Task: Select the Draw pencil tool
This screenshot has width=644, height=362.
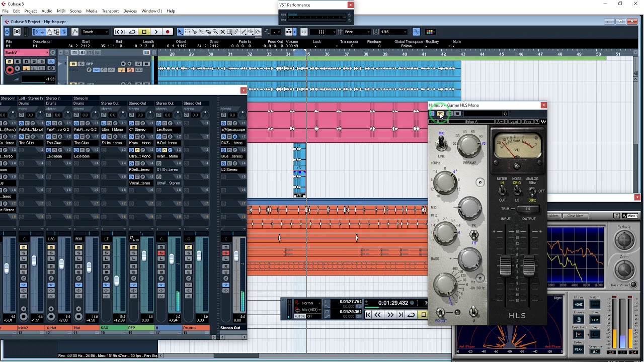Action: coord(236,32)
